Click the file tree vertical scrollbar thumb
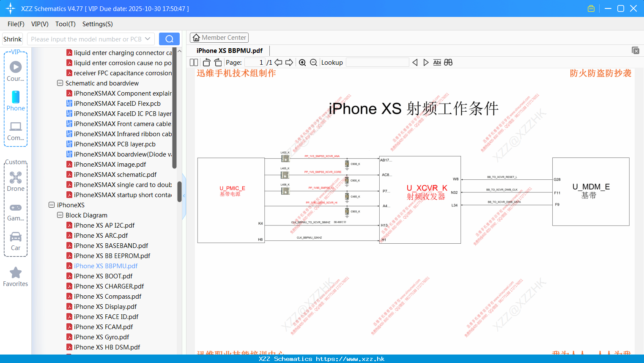The image size is (644, 363). (x=179, y=192)
